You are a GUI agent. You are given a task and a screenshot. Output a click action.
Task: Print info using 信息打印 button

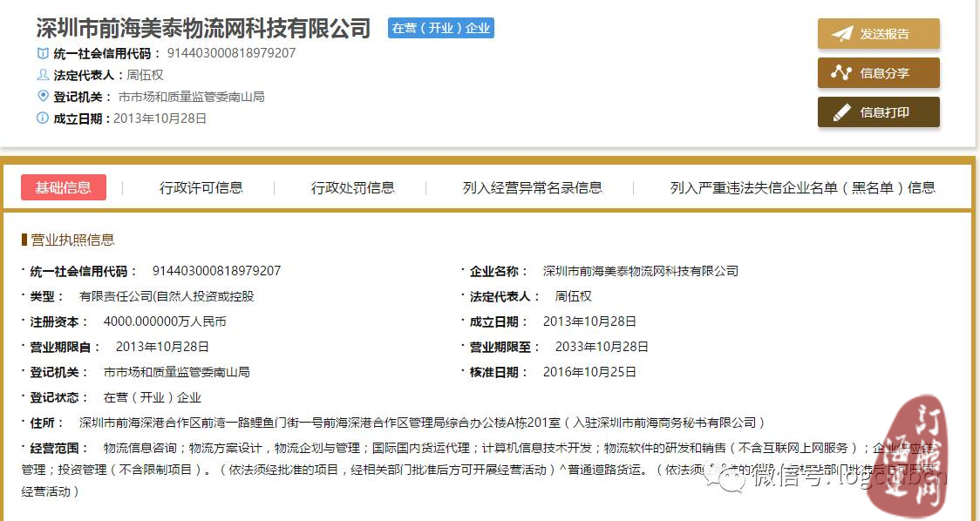click(x=879, y=112)
